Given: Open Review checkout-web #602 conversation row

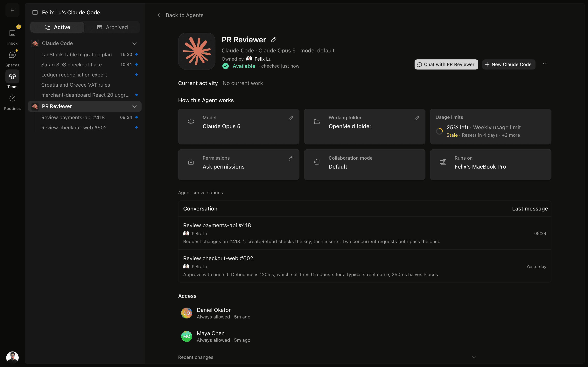Looking at the screenshot, I should 364,266.
